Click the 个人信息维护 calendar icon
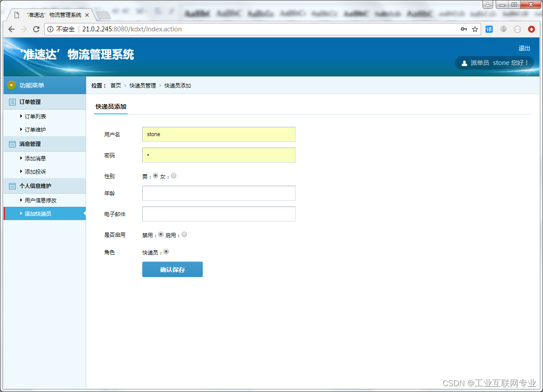The width and height of the screenshot is (543, 392). (x=12, y=186)
